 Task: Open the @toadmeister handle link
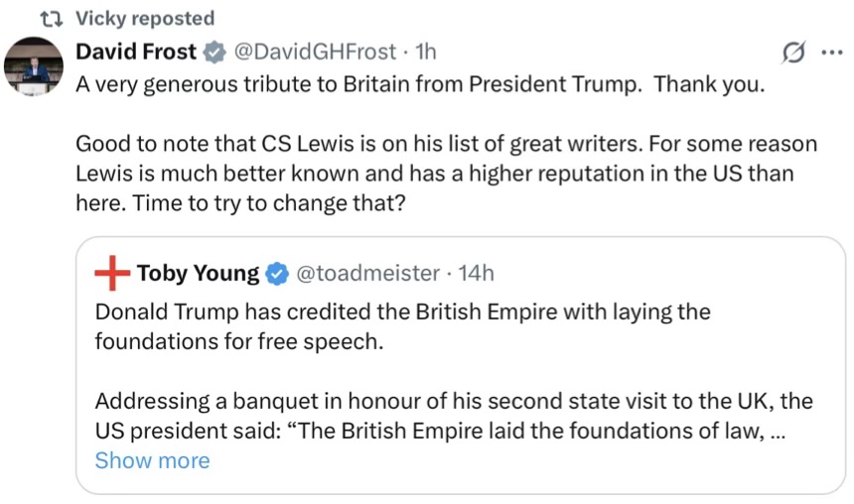click(x=367, y=273)
